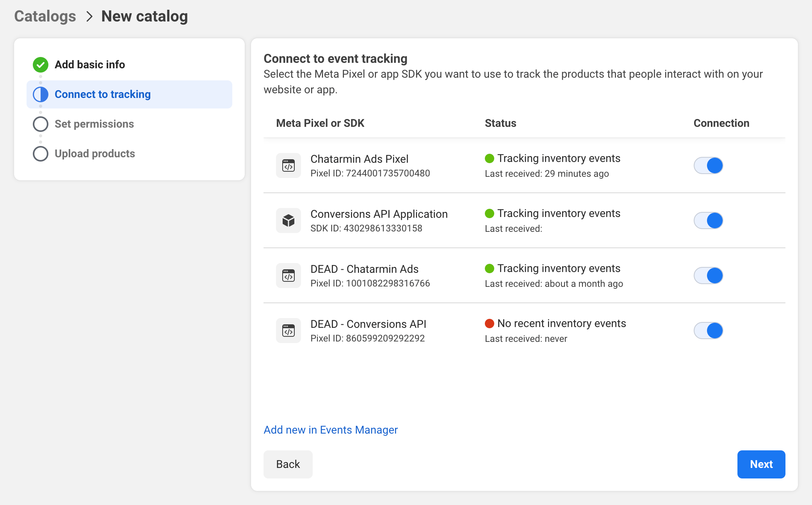Click SDK ID 430298613330158
The height and width of the screenshot is (505, 812).
tap(366, 228)
